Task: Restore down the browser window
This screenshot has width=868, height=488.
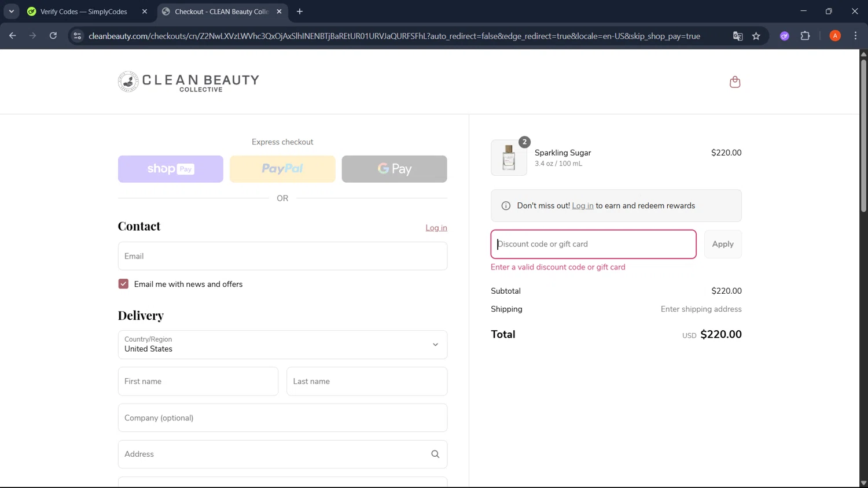Action: [x=829, y=11]
